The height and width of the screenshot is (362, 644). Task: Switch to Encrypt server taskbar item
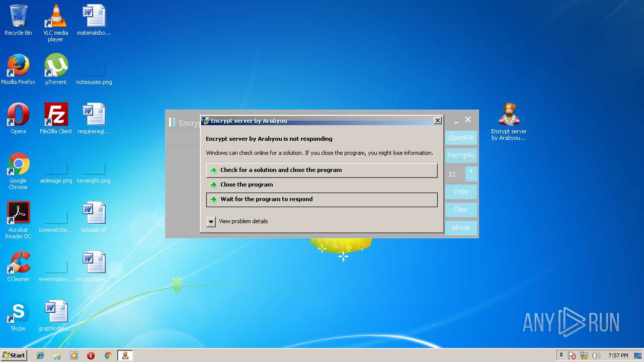pos(125,355)
